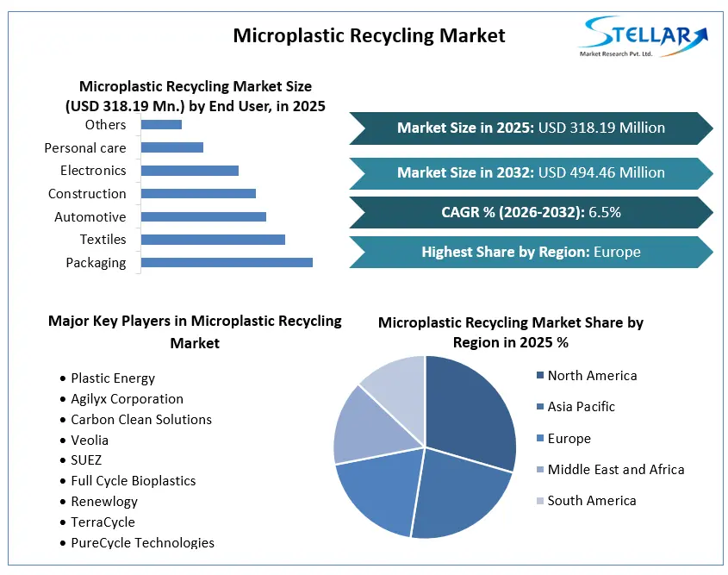728x575 pixels.
Task: Click the Market Size in 2032 banner
Action: 532,172
